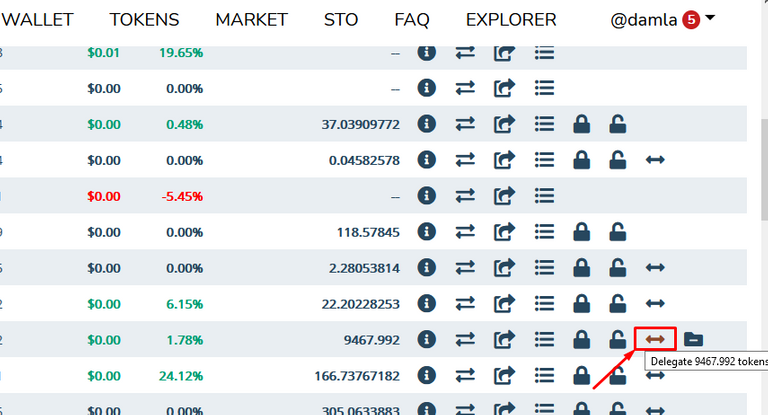Screen dimensions: 768x415
Task: Open history list in the 0.04582578 row
Action: coord(544,160)
